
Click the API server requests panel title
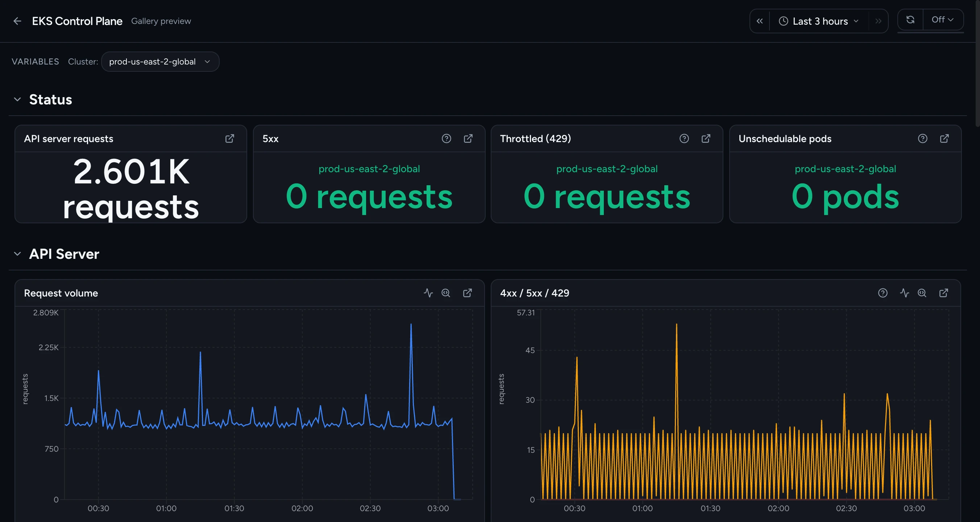pyautogui.click(x=68, y=138)
